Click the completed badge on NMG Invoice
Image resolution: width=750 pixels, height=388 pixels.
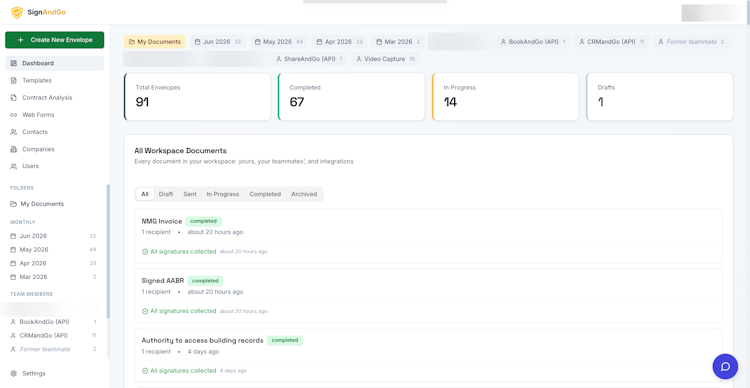(x=203, y=222)
